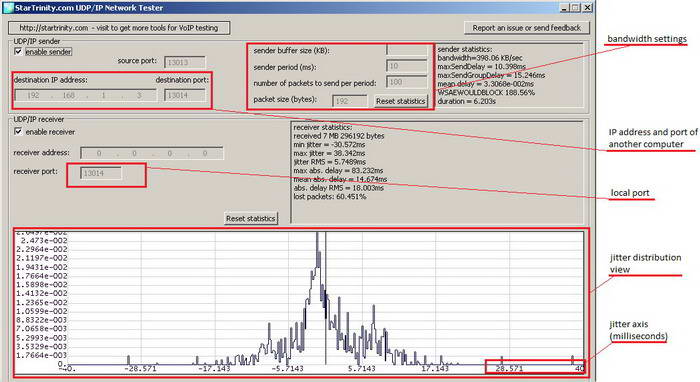Select received 7 MB 296192 bytes text

click(339, 136)
